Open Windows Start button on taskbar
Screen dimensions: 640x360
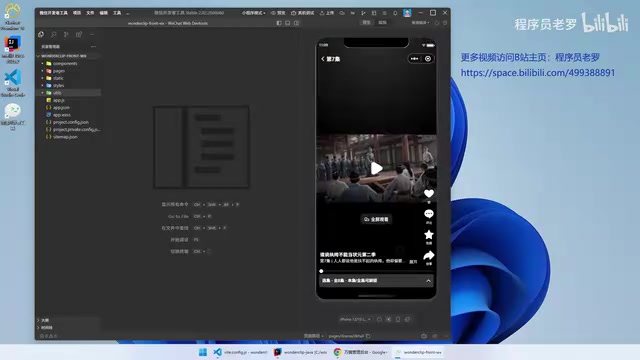pyautogui.click(x=203, y=352)
